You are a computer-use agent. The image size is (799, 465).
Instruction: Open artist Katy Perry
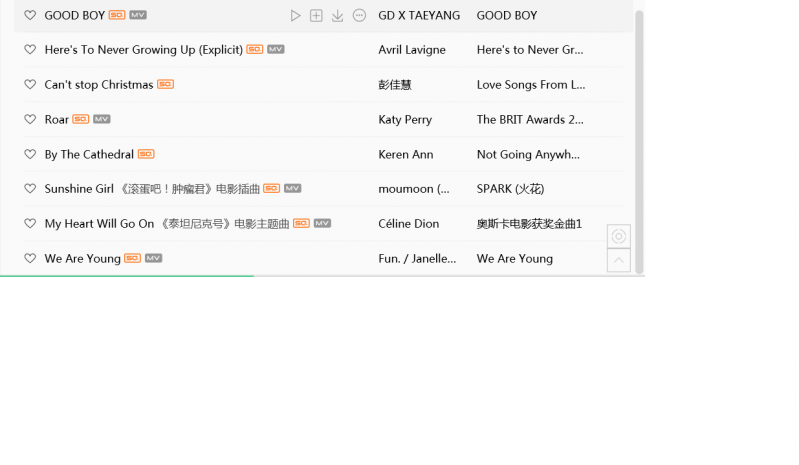coord(405,120)
